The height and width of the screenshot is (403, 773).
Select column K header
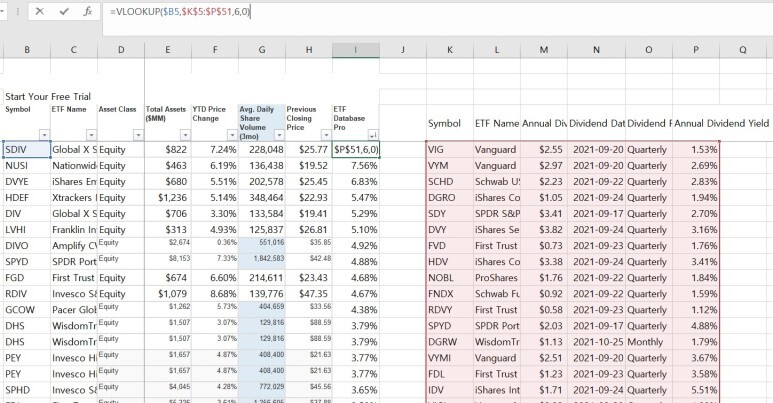[450, 50]
